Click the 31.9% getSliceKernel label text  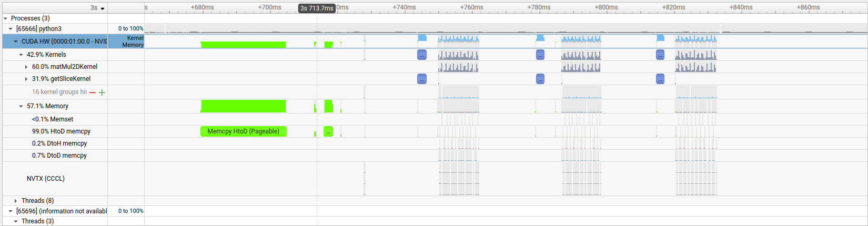[61, 79]
